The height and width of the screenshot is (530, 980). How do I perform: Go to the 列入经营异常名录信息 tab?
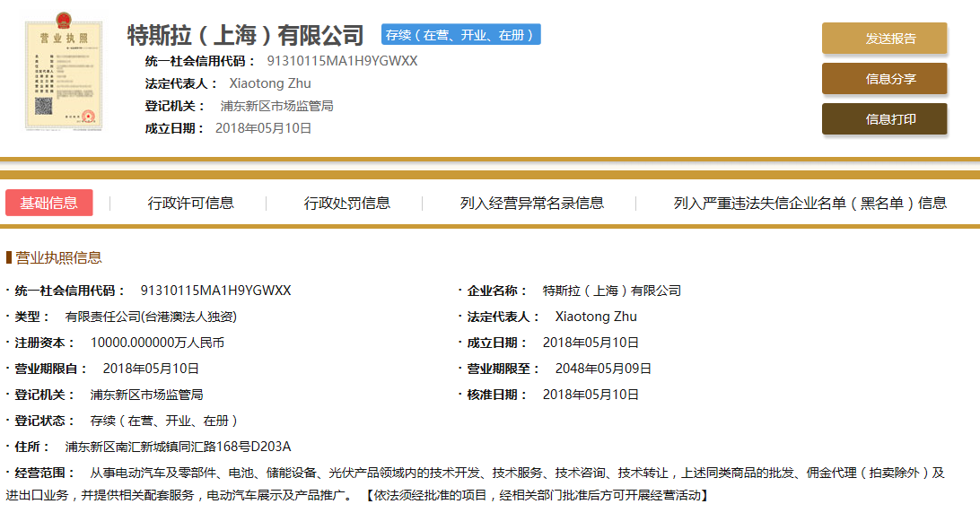(x=532, y=203)
